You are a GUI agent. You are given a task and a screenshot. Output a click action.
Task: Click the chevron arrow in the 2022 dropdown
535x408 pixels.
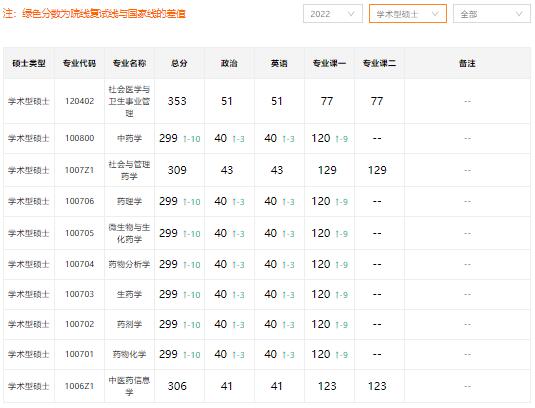(351, 14)
